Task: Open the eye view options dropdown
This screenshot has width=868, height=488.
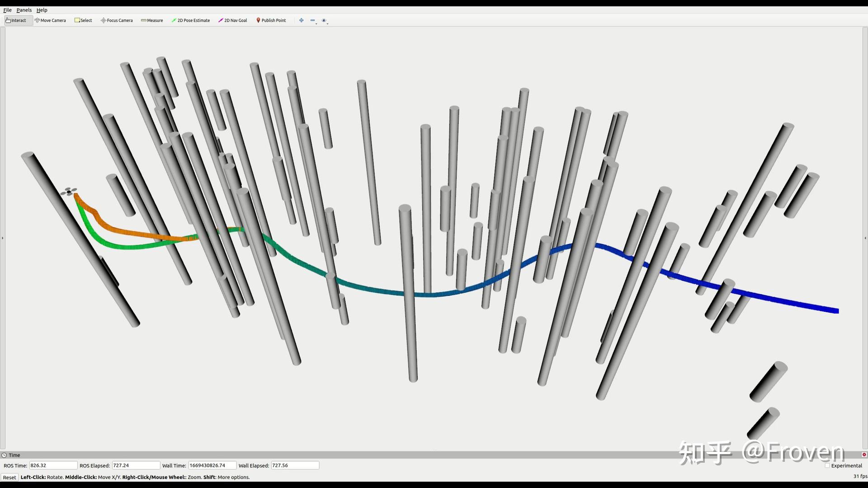Action: tap(325, 21)
